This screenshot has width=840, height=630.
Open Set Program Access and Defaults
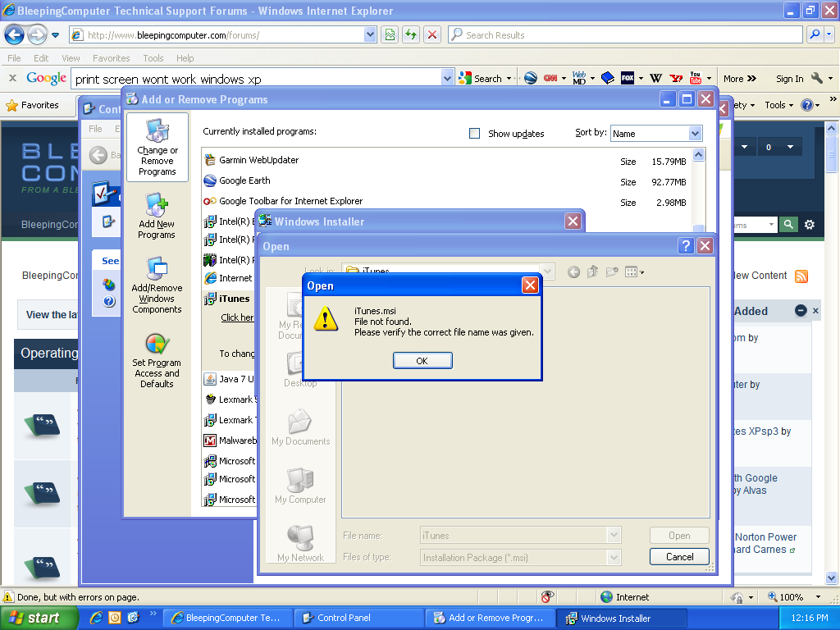157,361
